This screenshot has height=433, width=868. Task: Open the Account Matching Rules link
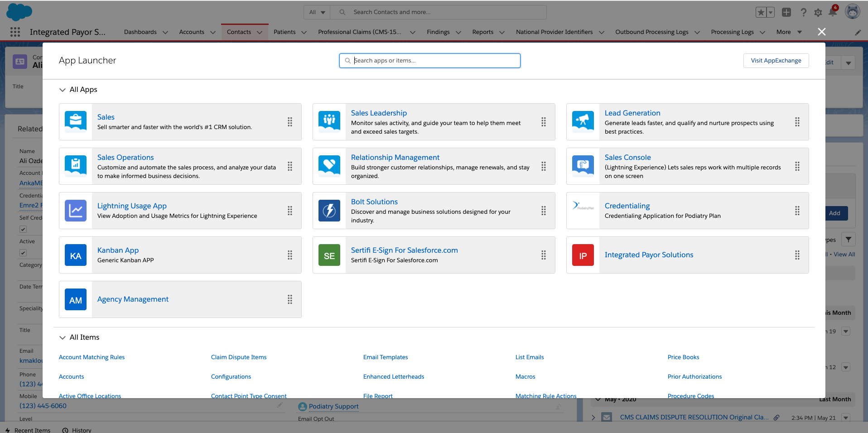click(92, 357)
